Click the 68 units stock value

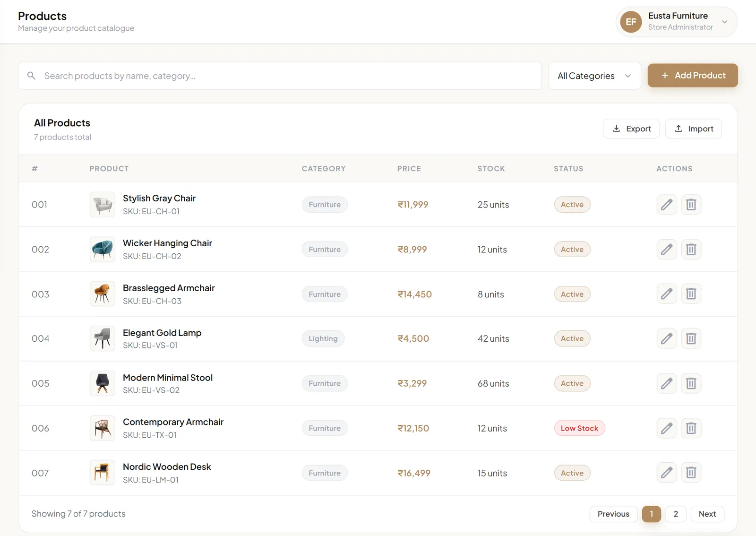pos(493,383)
